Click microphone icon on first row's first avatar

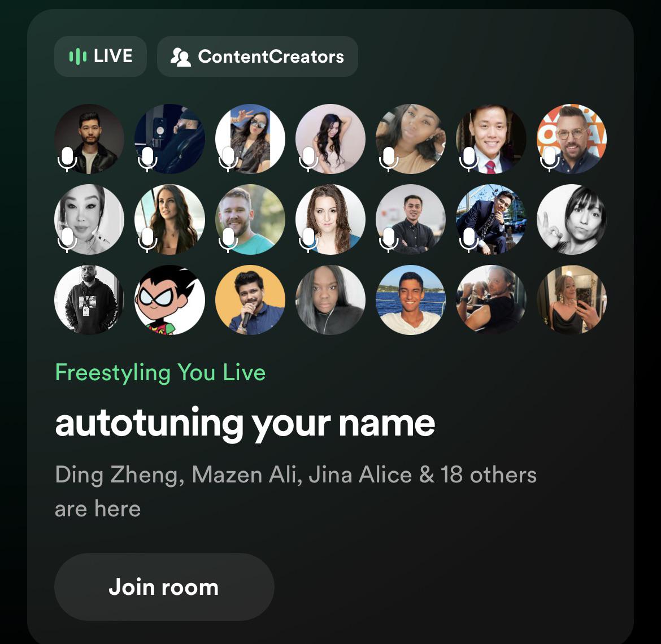[x=67, y=159]
